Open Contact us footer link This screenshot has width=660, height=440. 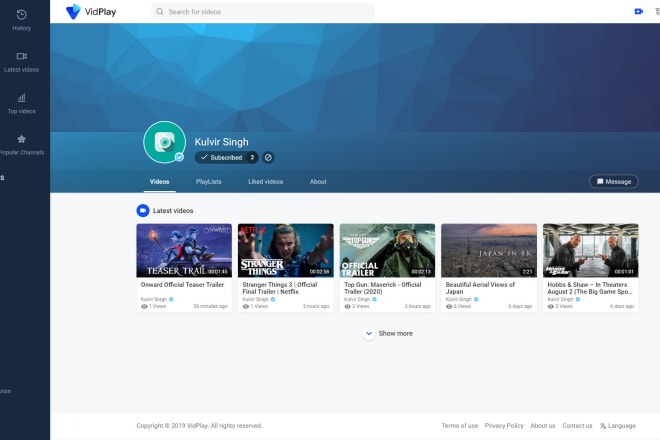point(577,426)
